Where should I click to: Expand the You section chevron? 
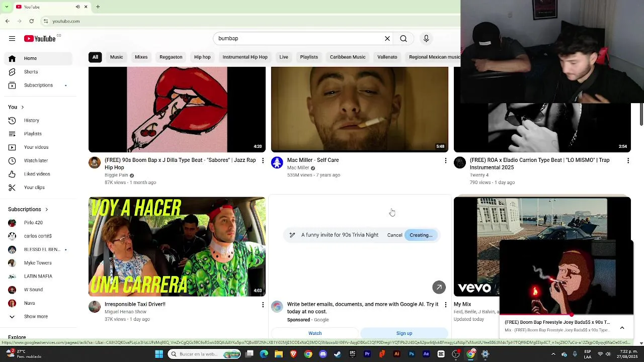click(22, 107)
